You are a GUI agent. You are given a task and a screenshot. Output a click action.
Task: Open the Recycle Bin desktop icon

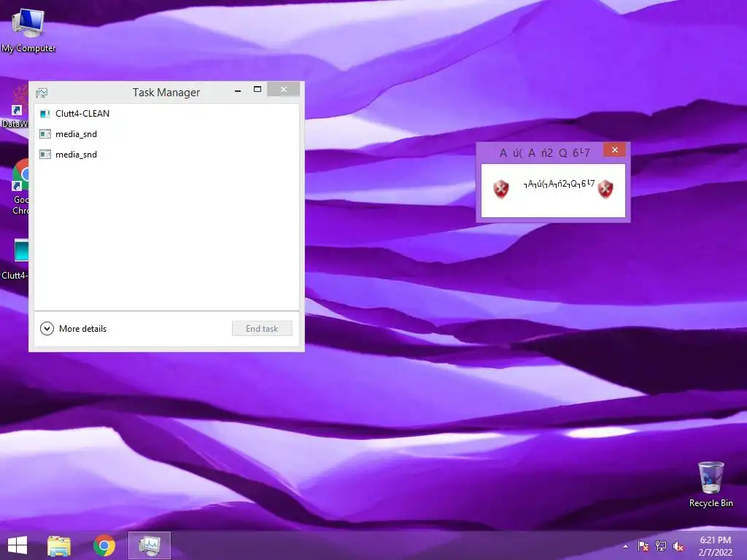point(711,484)
